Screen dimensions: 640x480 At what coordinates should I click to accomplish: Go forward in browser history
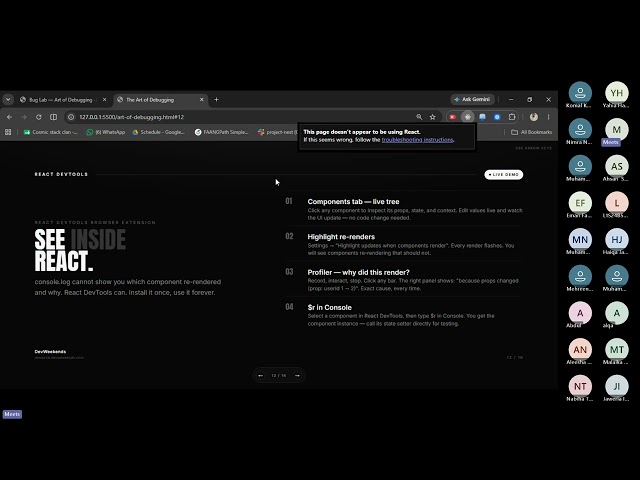(24, 117)
